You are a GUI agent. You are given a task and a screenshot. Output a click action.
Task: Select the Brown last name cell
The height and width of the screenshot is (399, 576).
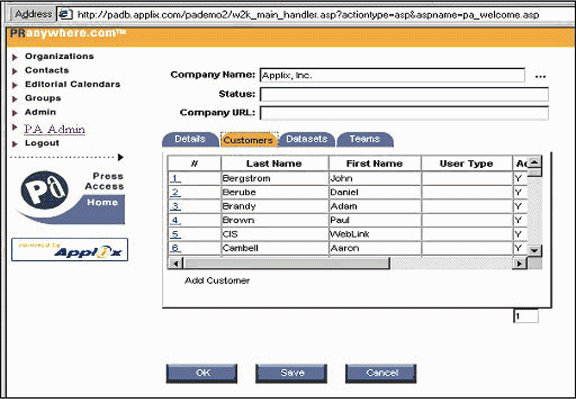pos(274,220)
